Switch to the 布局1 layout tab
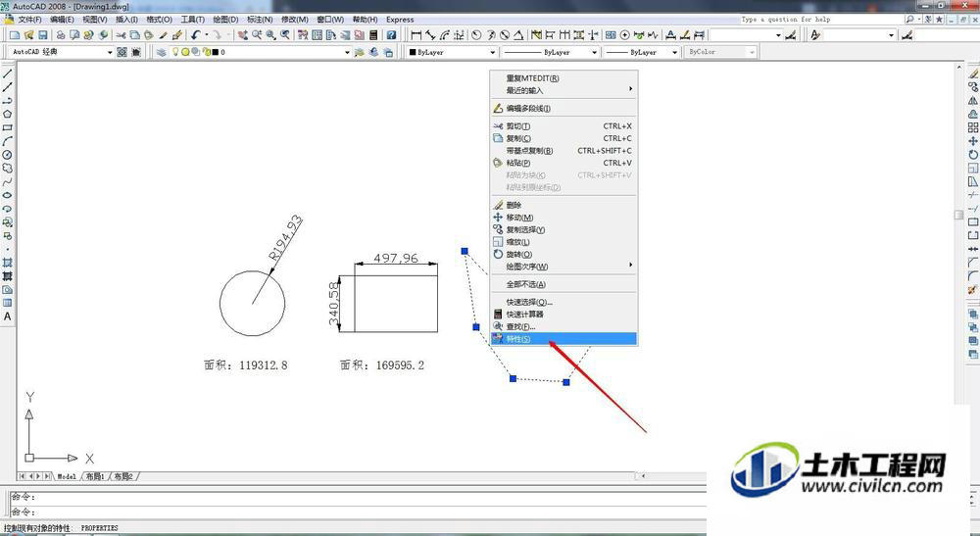The width and height of the screenshot is (980, 536). pyautogui.click(x=95, y=476)
